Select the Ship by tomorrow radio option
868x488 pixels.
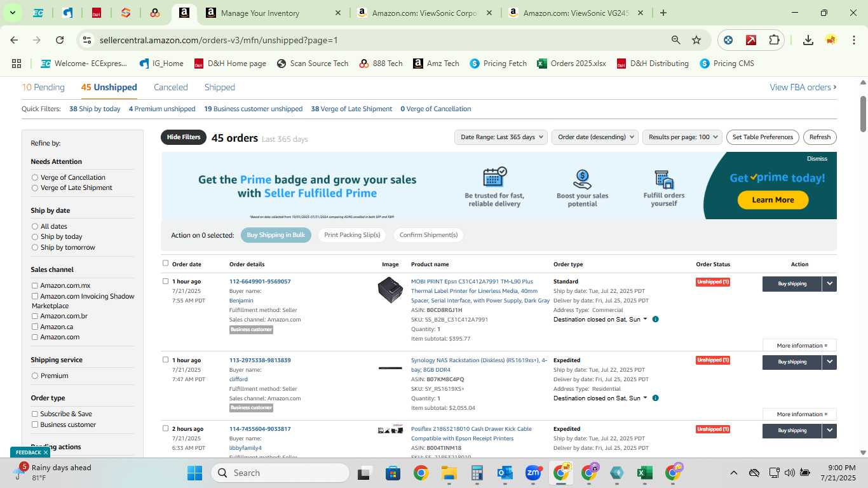(x=35, y=247)
